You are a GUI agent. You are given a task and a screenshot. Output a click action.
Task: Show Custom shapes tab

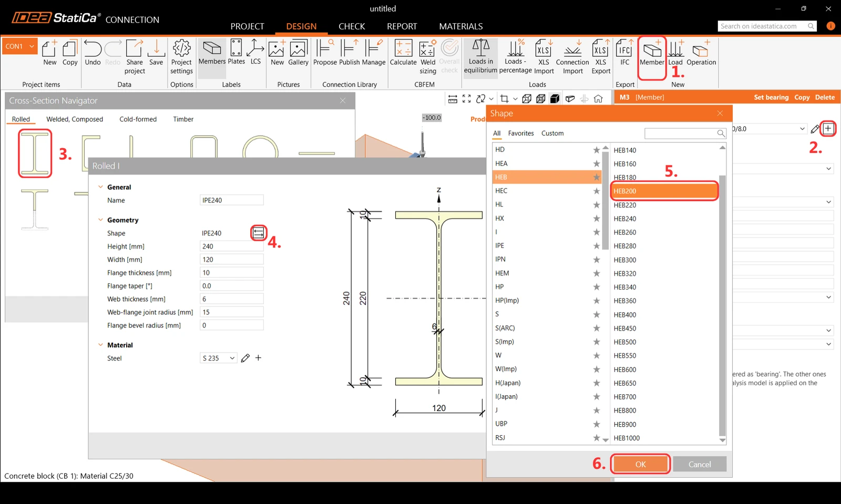point(552,133)
